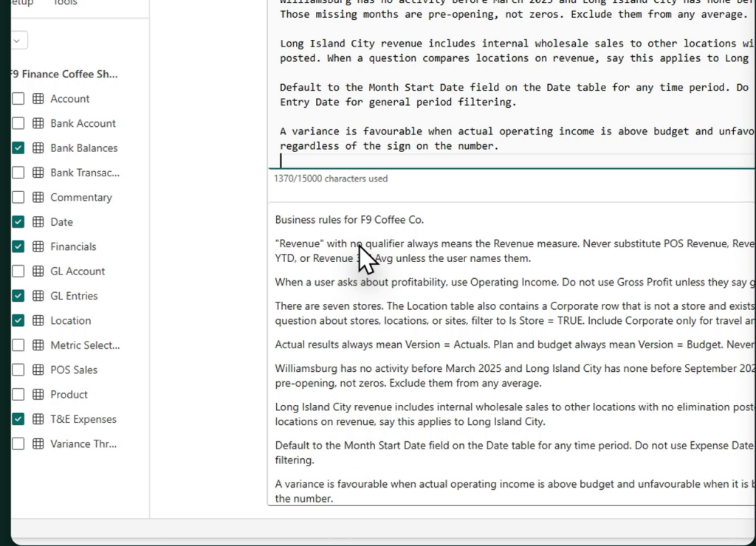This screenshot has height=546, width=756.
Task: Click the table icon beside GL Entries
Action: 38,296
